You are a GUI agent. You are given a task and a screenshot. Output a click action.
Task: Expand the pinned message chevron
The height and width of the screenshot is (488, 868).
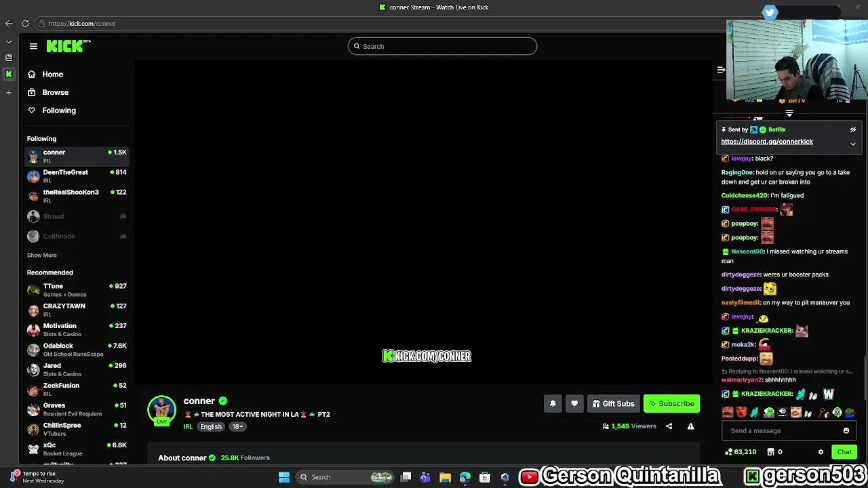(x=853, y=144)
